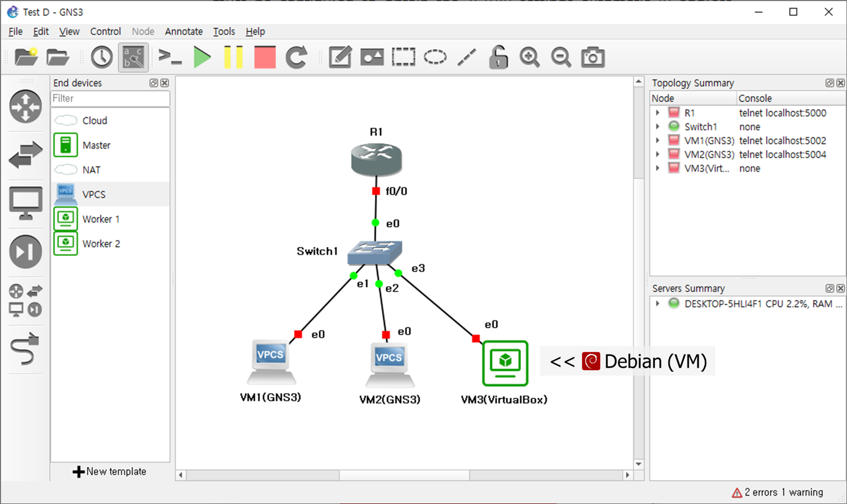This screenshot has height=504, width=847.
Task: Expand the R1 node in Topology Summary
Action: point(658,113)
